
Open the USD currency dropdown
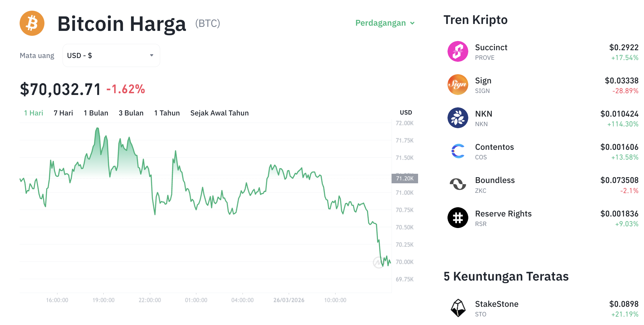[x=111, y=55]
